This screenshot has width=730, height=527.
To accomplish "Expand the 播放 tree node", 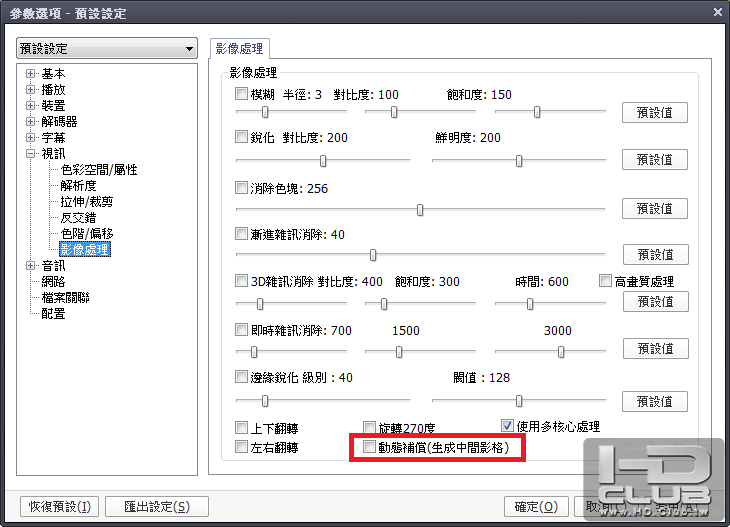I will pos(30,89).
